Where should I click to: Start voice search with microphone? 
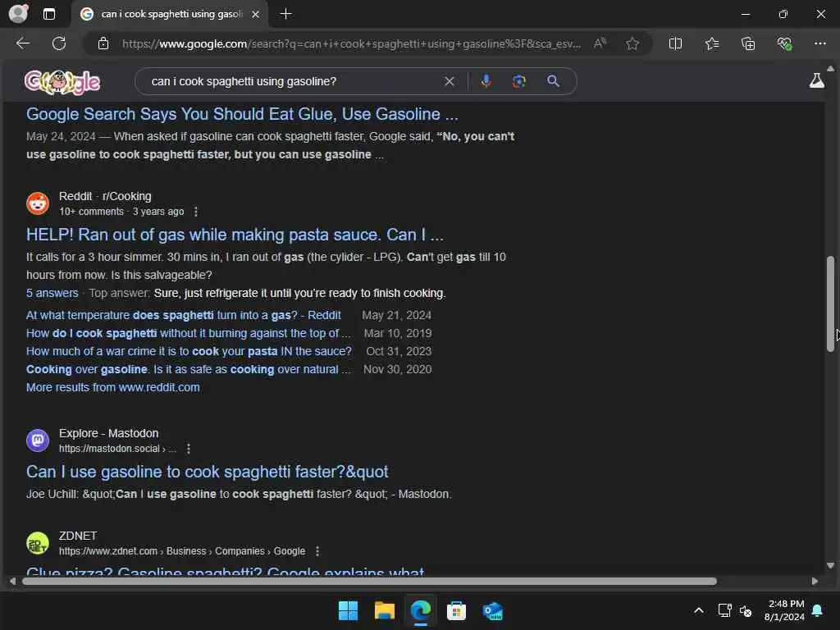pyautogui.click(x=486, y=81)
